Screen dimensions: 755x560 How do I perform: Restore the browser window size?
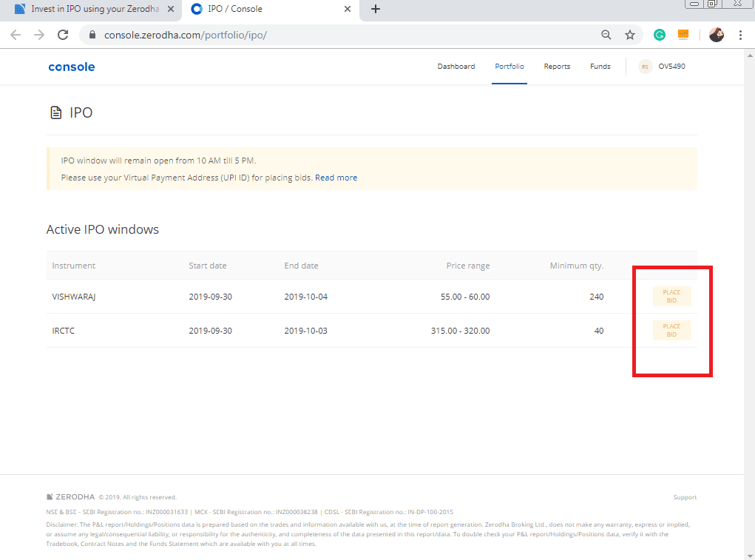[713, 4]
